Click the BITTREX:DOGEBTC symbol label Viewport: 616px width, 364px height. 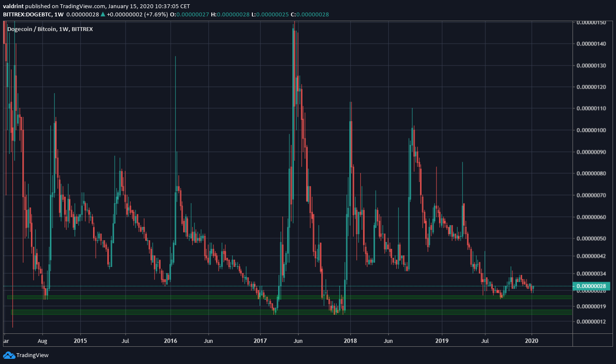pos(26,14)
